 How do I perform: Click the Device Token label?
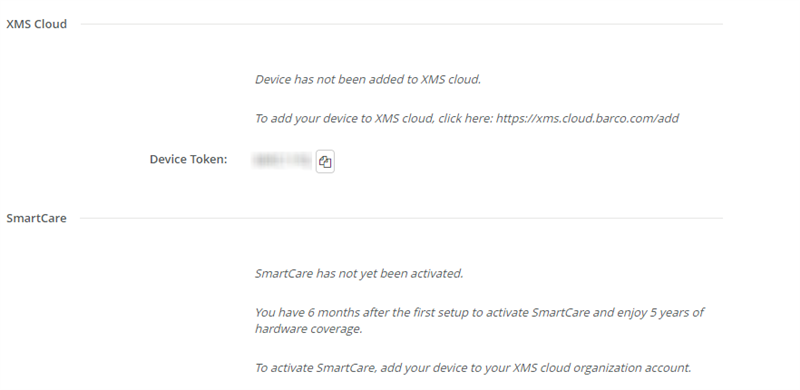(188, 159)
